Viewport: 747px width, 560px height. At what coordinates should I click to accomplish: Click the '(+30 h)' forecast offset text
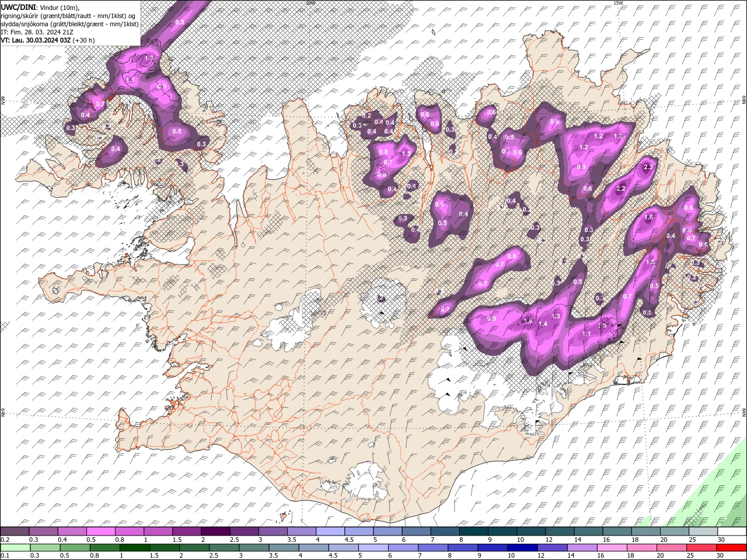(x=84, y=40)
